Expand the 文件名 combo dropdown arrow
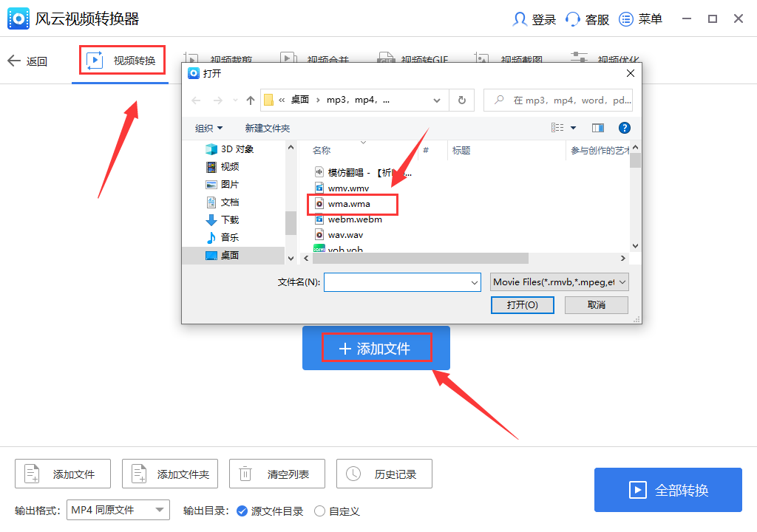This screenshot has width=757, height=532. click(475, 282)
